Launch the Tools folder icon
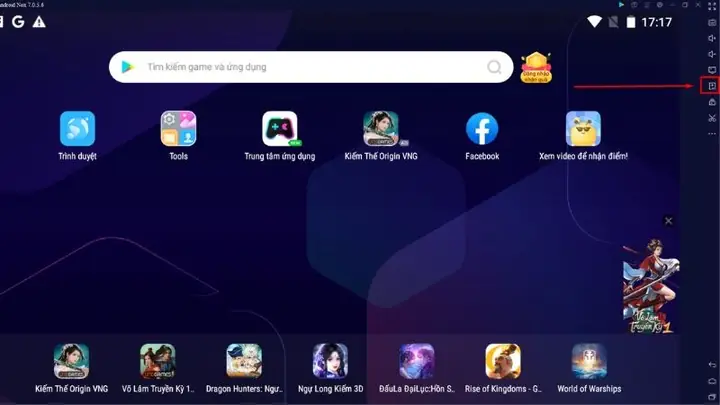Viewport: 720px width, 405px height. click(x=178, y=129)
